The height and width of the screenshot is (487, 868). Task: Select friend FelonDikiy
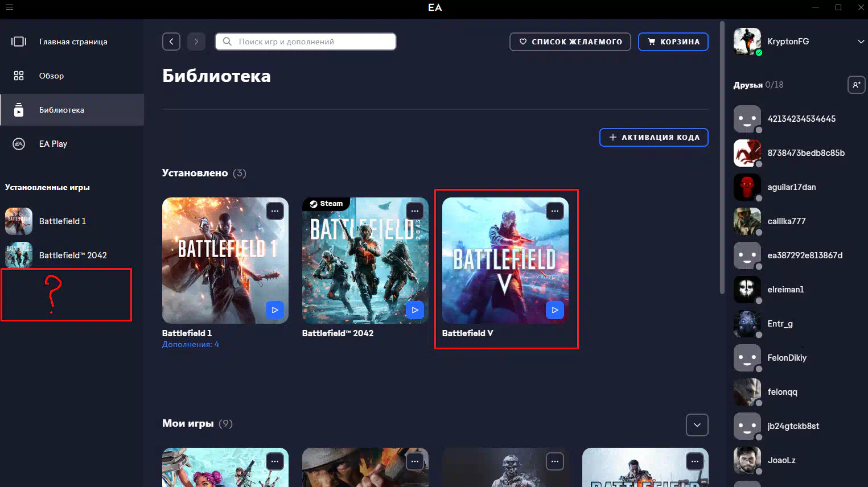tap(798, 358)
